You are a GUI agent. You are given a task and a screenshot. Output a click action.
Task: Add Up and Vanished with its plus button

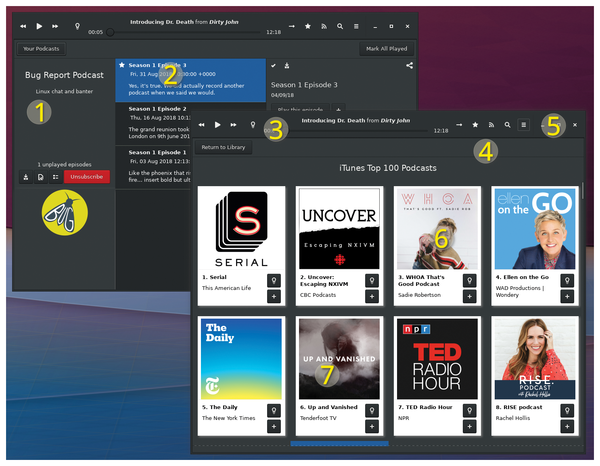coord(372,427)
